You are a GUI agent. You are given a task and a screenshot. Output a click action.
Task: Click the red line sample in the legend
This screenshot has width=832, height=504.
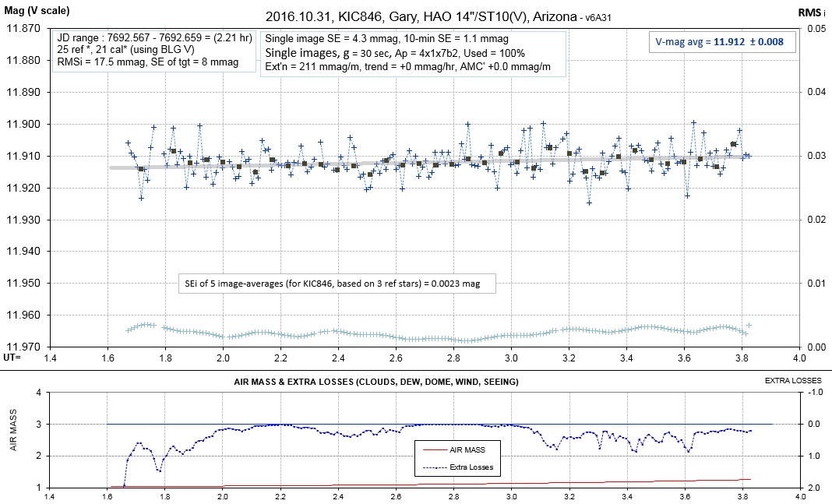pos(435,450)
